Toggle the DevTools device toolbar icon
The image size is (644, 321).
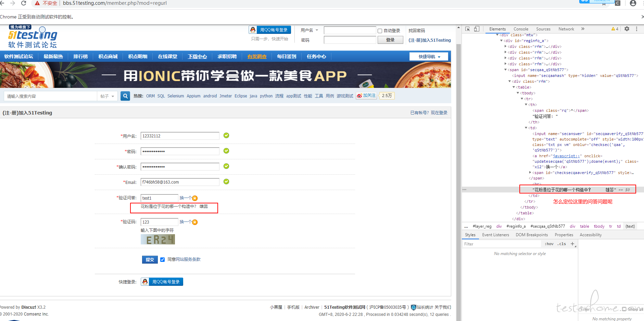tap(477, 29)
